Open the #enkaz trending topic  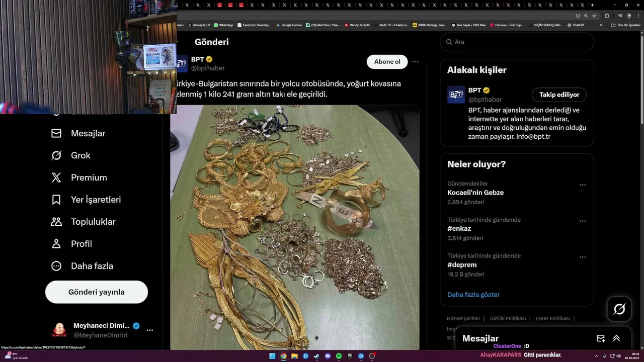pyautogui.click(x=459, y=229)
